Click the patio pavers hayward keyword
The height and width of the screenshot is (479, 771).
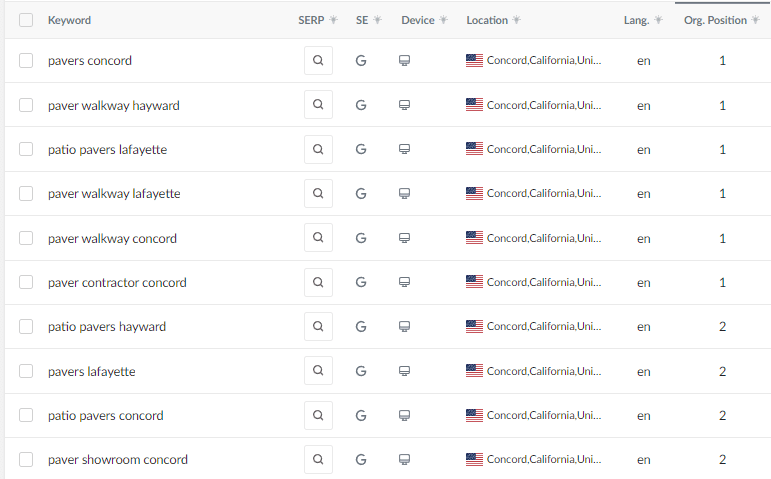click(x=107, y=327)
